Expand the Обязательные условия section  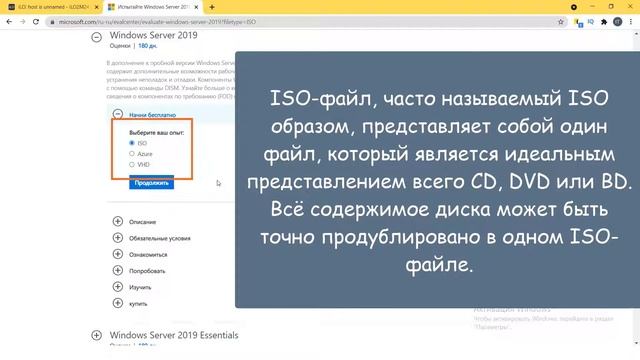tap(118, 238)
